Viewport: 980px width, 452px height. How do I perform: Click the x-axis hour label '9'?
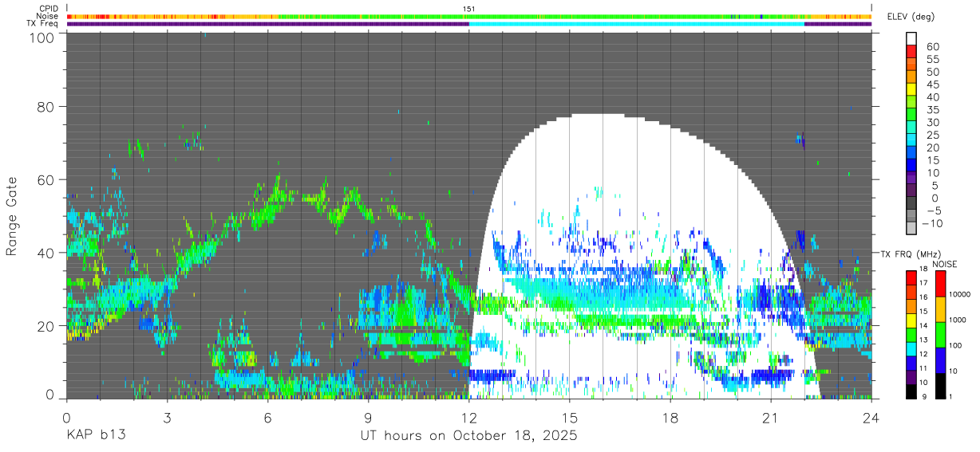coord(368,418)
